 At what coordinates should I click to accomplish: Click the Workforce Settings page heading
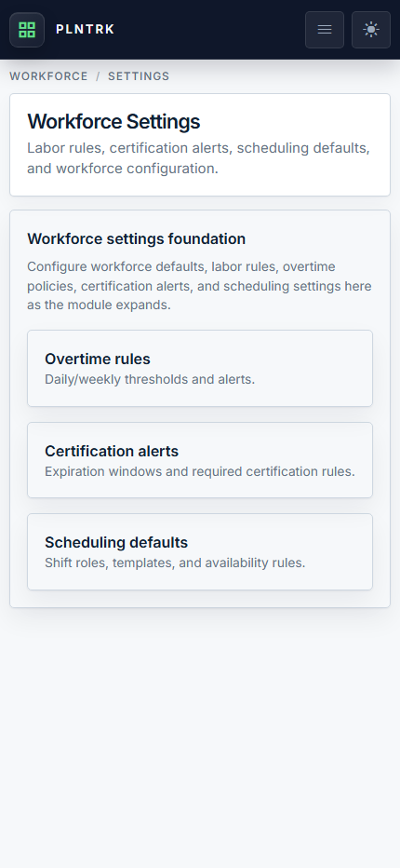[x=113, y=121]
